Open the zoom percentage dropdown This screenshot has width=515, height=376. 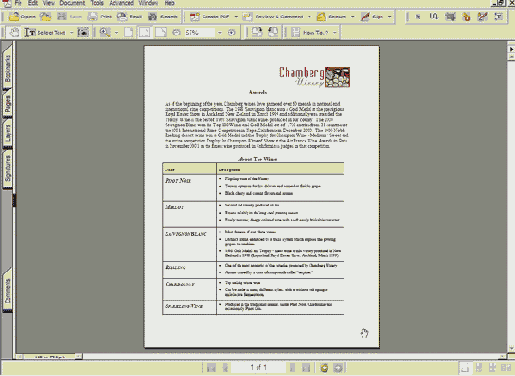click(x=220, y=33)
